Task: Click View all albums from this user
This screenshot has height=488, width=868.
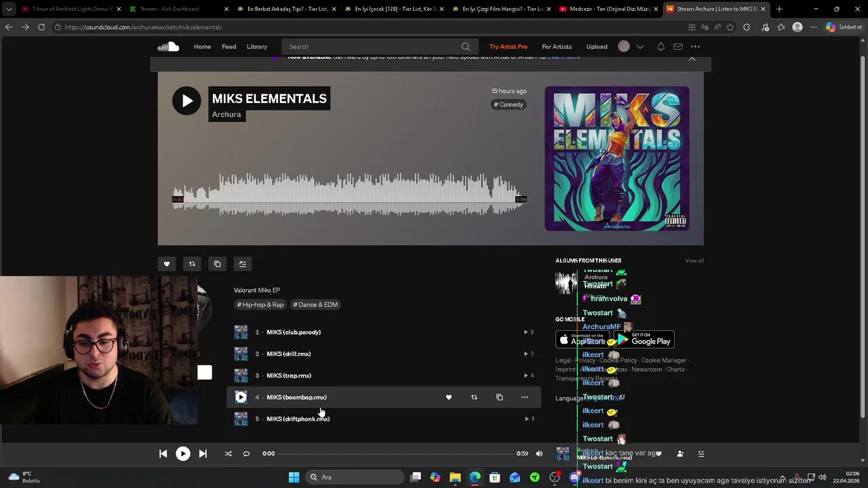Action: 694,261
